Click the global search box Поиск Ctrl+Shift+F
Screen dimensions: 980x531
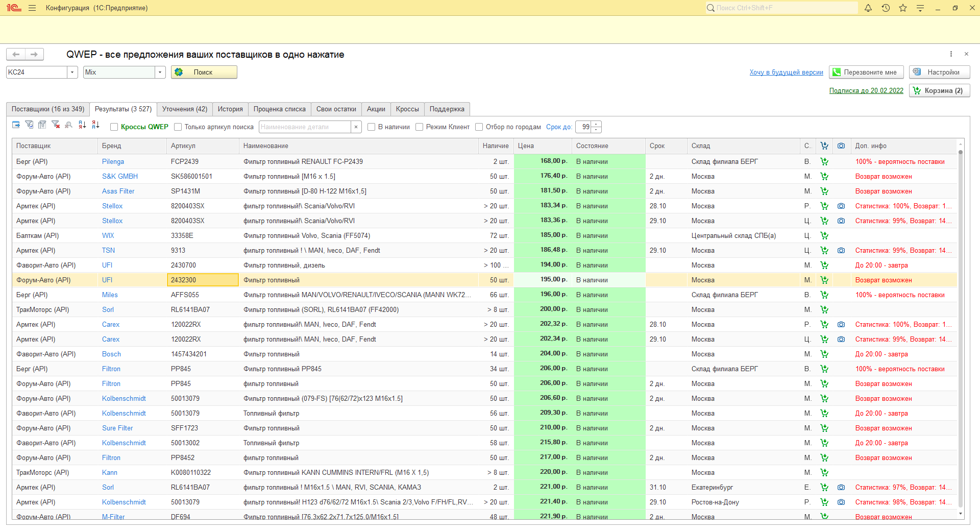(x=782, y=8)
